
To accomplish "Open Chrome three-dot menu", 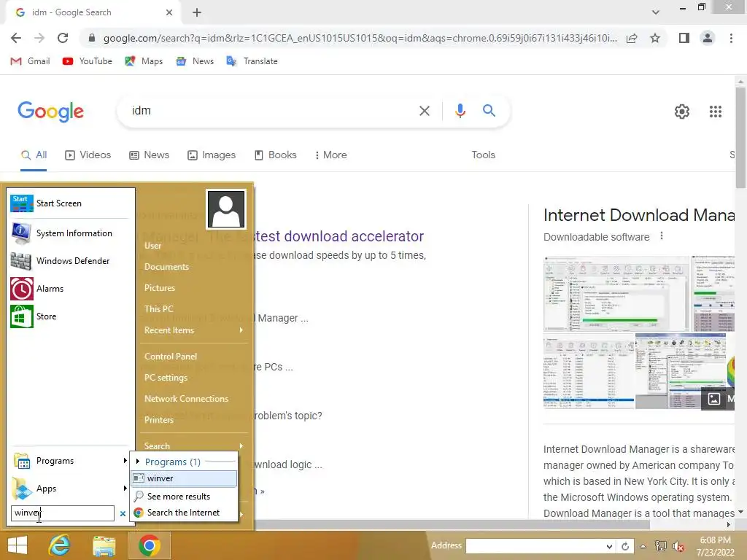I will [x=731, y=38].
